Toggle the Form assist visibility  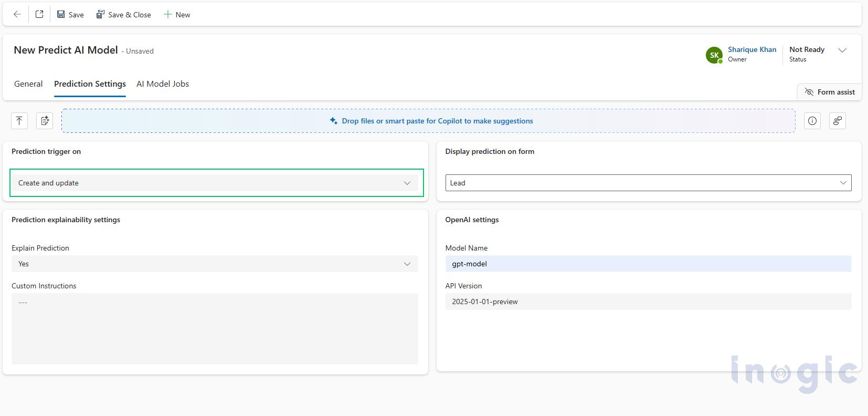(x=830, y=92)
